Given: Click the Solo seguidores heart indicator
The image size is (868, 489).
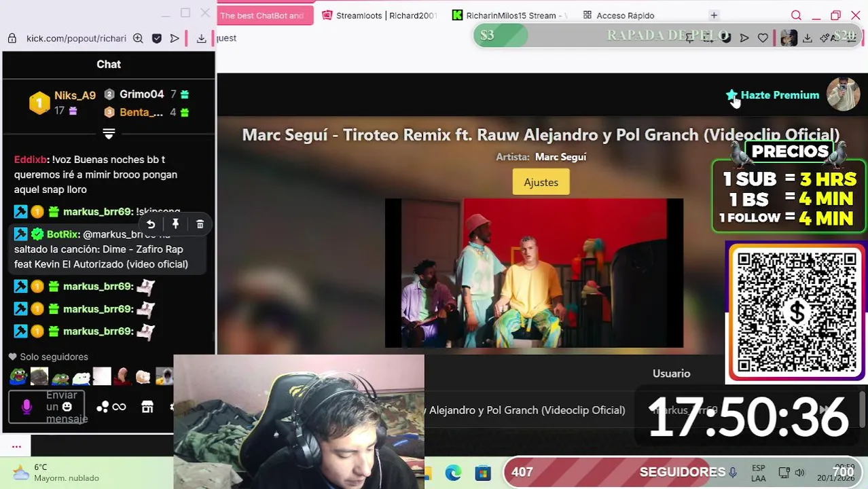Looking at the screenshot, I should point(12,357).
